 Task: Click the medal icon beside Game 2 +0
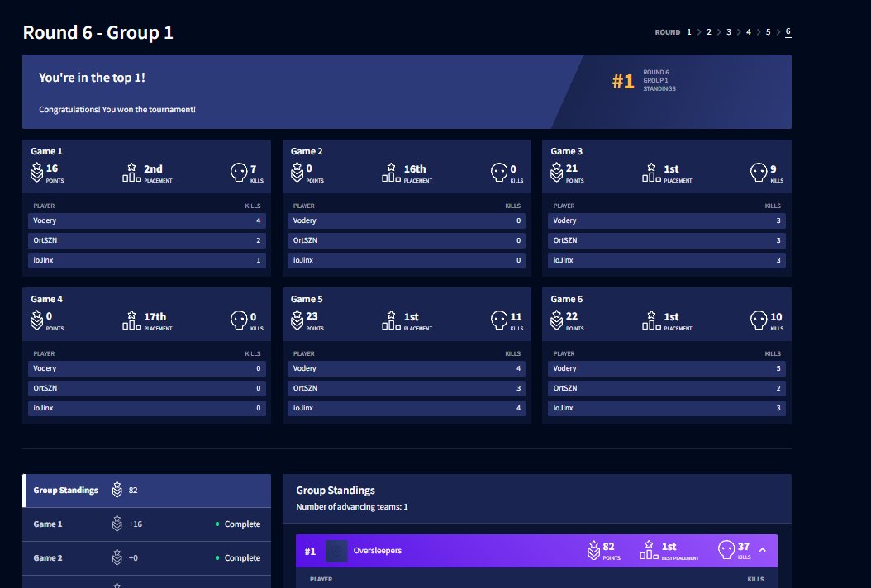click(x=117, y=557)
